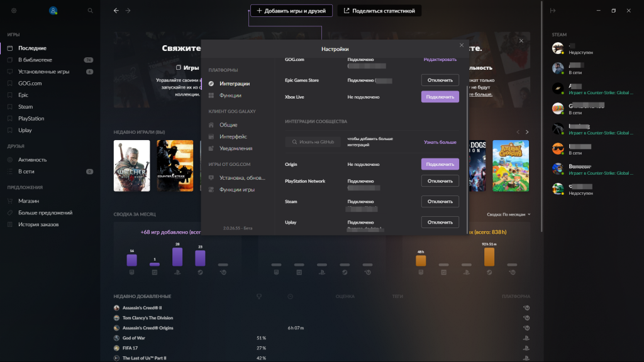Click the Магазин cart icon
Image resolution: width=644 pixels, height=362 pixels.
click(x=10, y=201)
